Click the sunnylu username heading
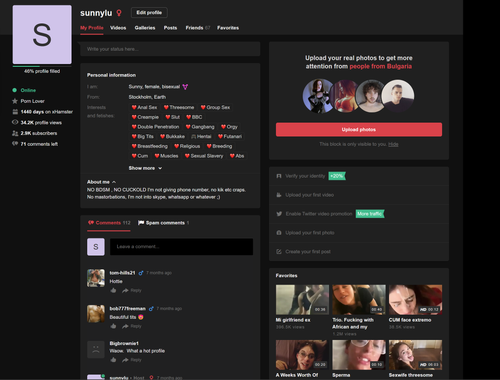Image resolution: width=500 pixels, height=380 pixels. click(x=96, y=13)
